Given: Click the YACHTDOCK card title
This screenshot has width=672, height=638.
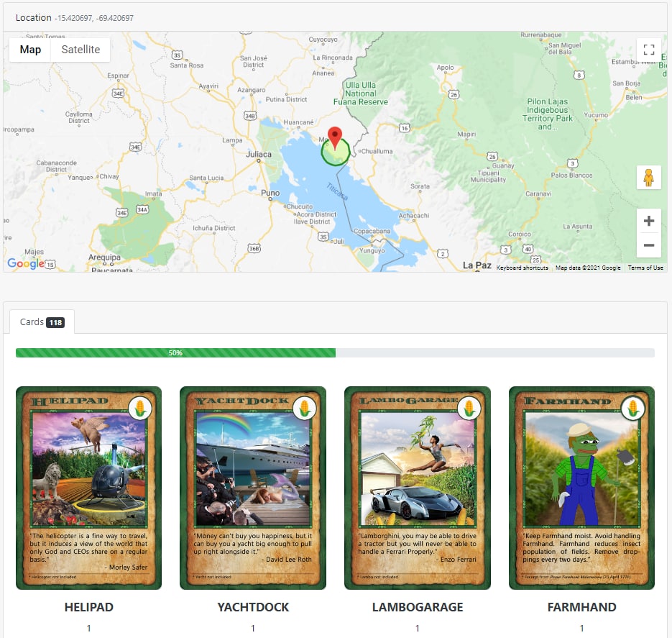Looking at the screenshot, I should click(x=253, y=607).
